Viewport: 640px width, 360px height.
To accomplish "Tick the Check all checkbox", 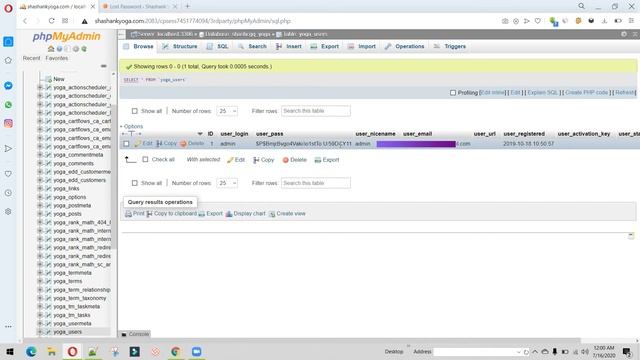I will [145, 160].
